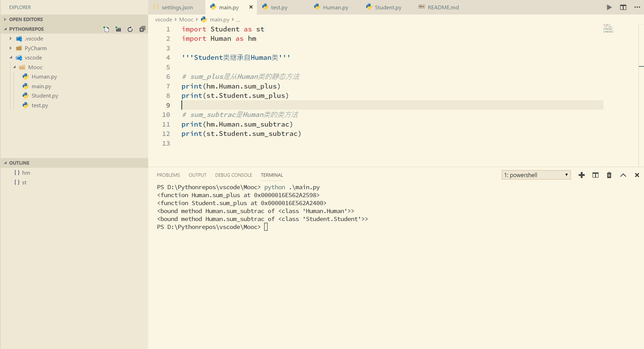The image size is (644, 349).
Task: Kill the terminal with the trash icon
Action: click(x=609, y=175)
